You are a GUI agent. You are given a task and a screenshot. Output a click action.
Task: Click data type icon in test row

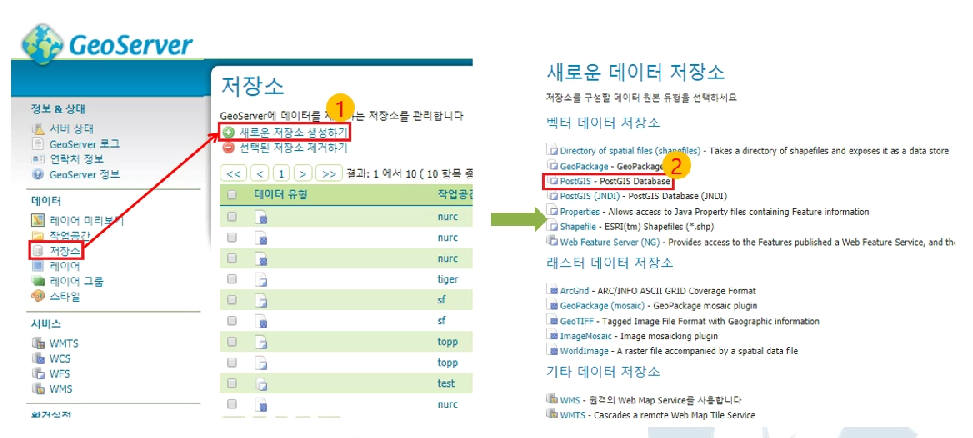tap(262, 383)
